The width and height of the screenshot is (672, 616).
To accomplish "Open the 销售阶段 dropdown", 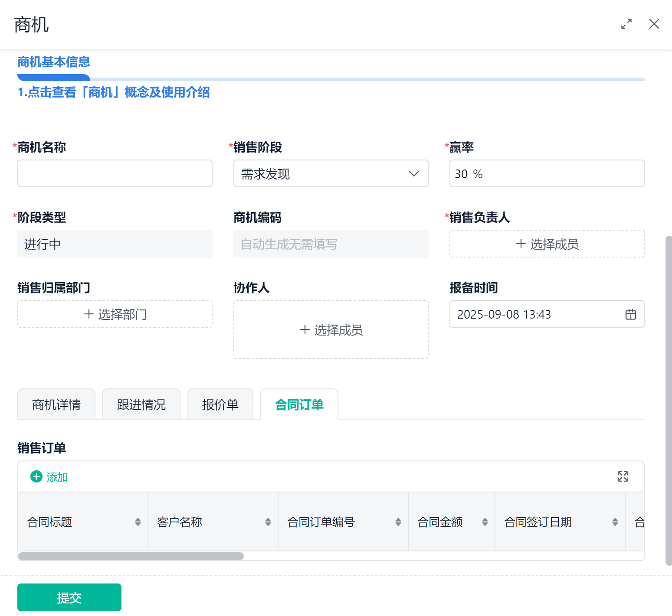I will (331, 173).
